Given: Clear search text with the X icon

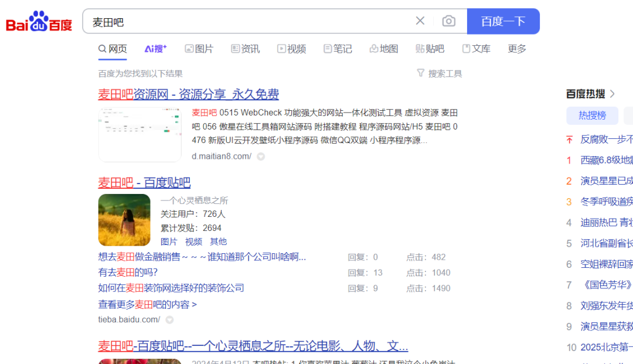Looking at the screenshot, I should (420, 21).
